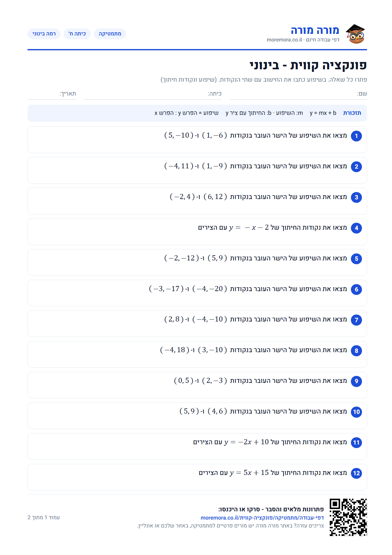
Task: Open the moremora.co.il worksheet solutions link
Action: coord(262,518)
